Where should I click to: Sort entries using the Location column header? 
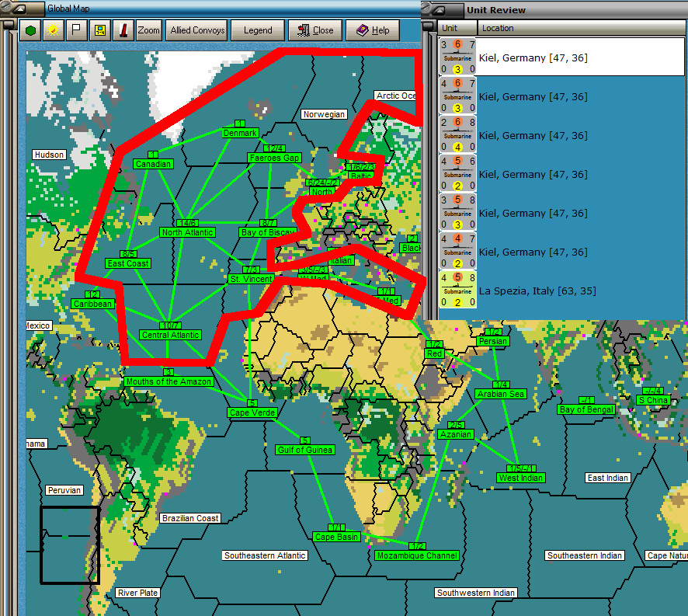click(x=498, y=27)
